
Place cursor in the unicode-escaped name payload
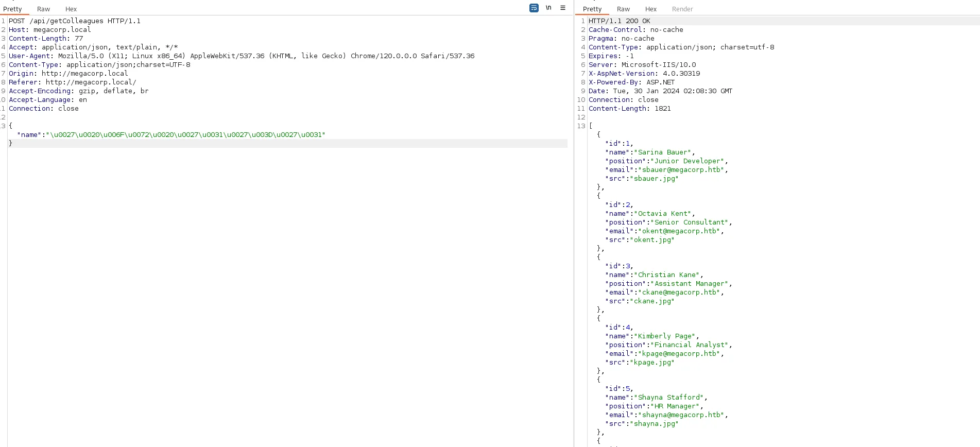pos(185,135)
